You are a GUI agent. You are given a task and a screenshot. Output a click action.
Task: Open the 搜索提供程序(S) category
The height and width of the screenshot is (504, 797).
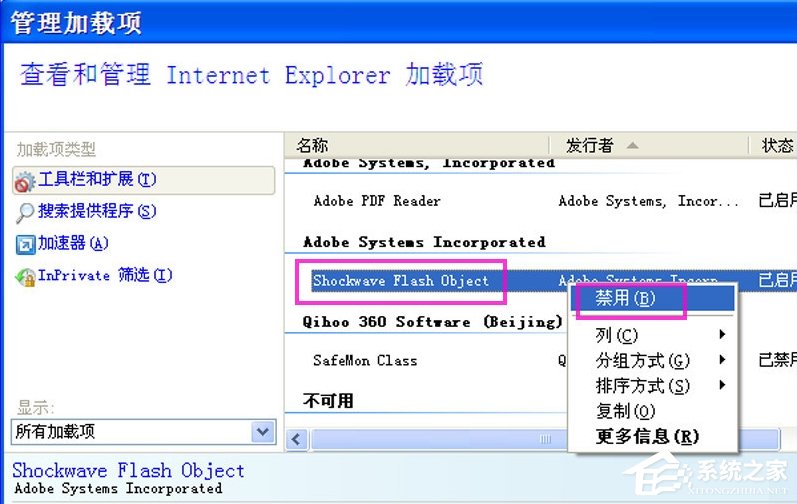coord(97,211)
